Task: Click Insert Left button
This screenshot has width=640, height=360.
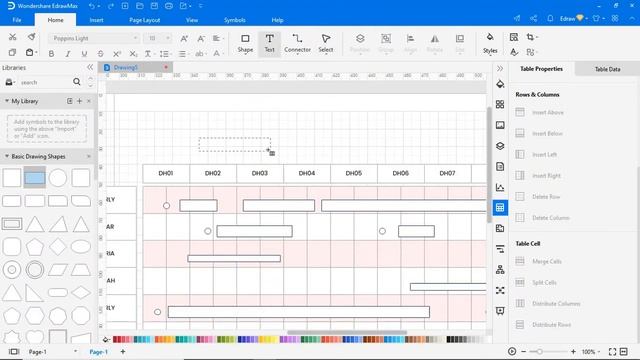Action: tap(536, 155)
